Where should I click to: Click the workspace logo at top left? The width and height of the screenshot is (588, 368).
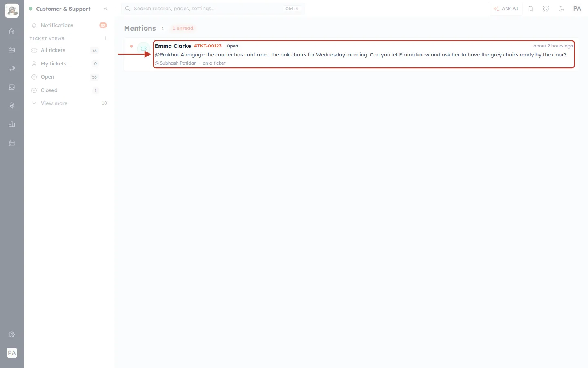coord(12,11)
